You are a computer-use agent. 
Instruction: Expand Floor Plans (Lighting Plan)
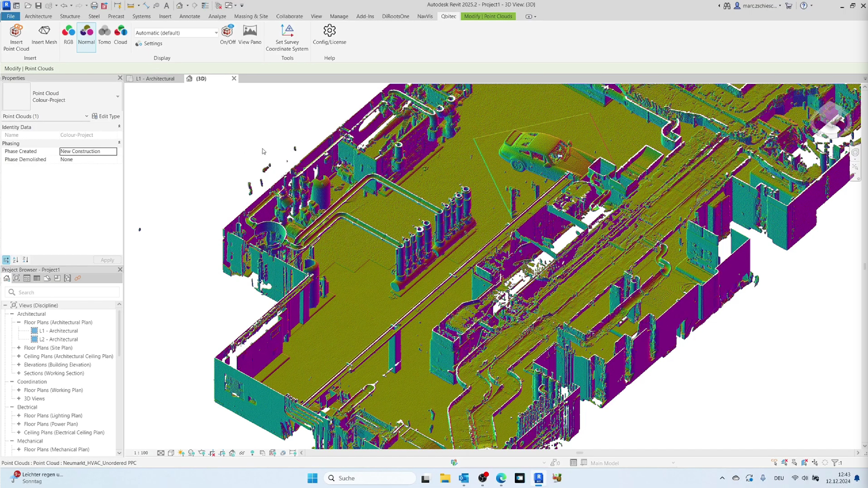click(x=19, y=416)
